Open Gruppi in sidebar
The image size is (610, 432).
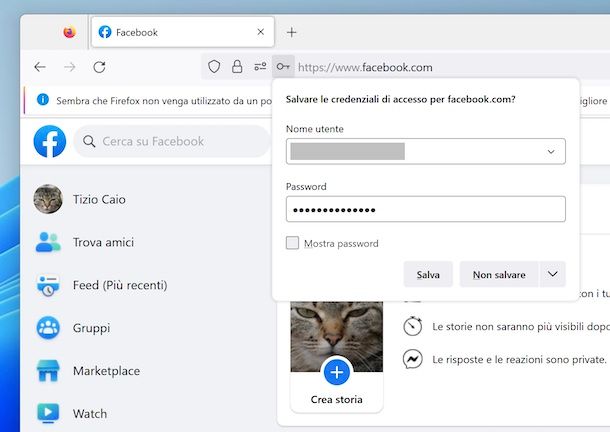(91, 328)
